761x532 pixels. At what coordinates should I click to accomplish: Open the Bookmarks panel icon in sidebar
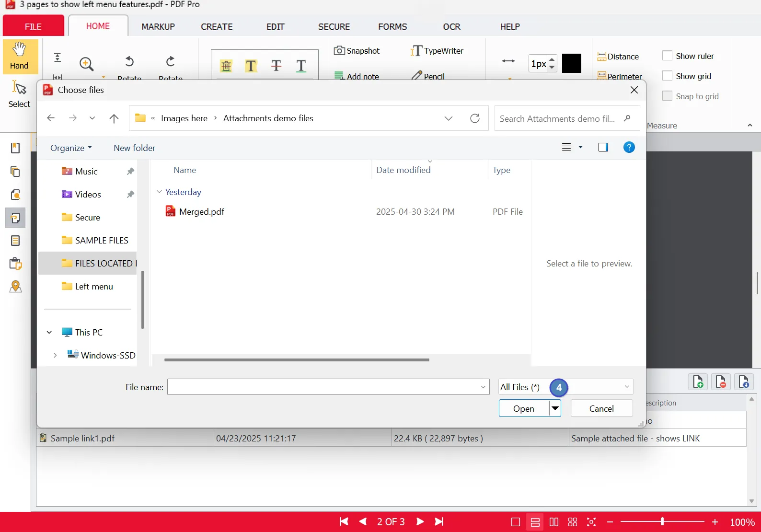[15, 148]
